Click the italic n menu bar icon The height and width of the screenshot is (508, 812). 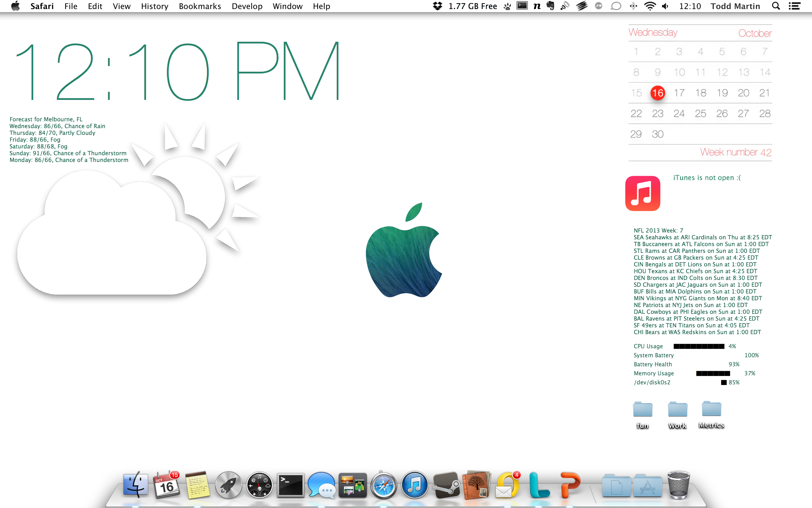pos(537,6)
